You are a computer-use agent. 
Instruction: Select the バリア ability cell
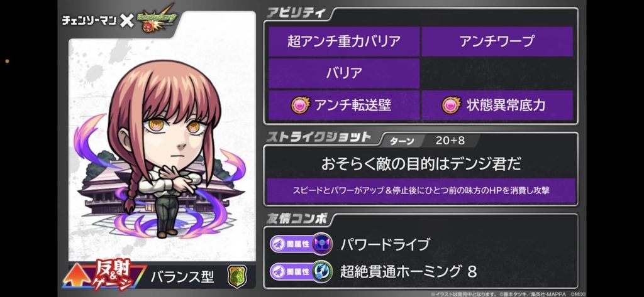pyautogui.click(x=344, y=73)
